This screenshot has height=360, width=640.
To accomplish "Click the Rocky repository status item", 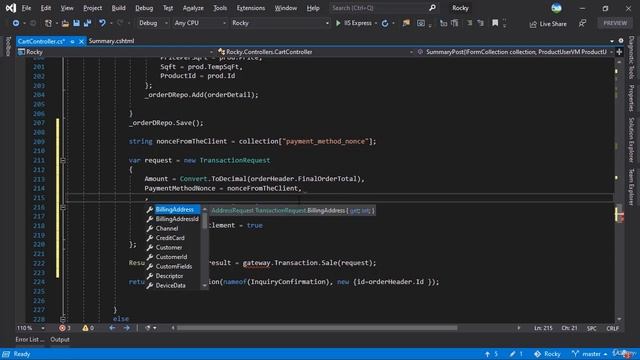I will coord(548,354).
